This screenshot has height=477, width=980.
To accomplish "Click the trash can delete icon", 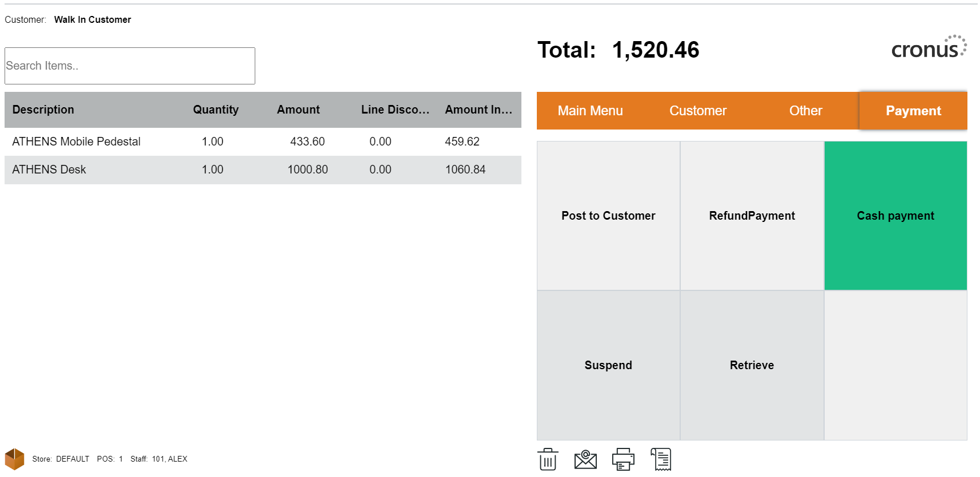I will coord(547,459).
